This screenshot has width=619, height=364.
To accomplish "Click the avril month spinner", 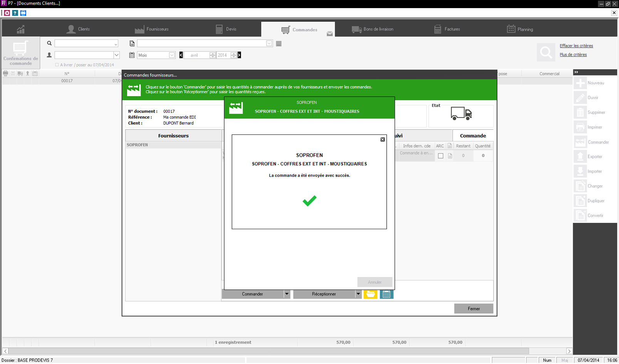I will (213, 55).
